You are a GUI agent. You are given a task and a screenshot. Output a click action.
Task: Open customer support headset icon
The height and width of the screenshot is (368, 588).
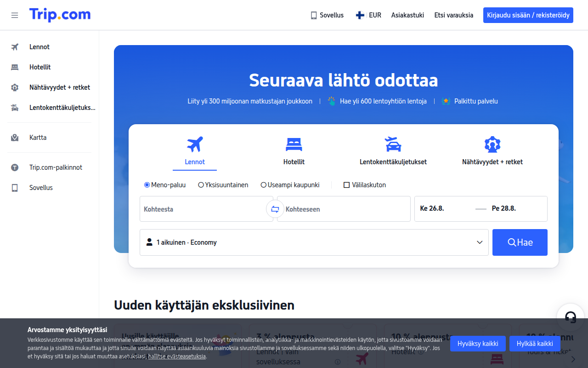pos(571,317)
